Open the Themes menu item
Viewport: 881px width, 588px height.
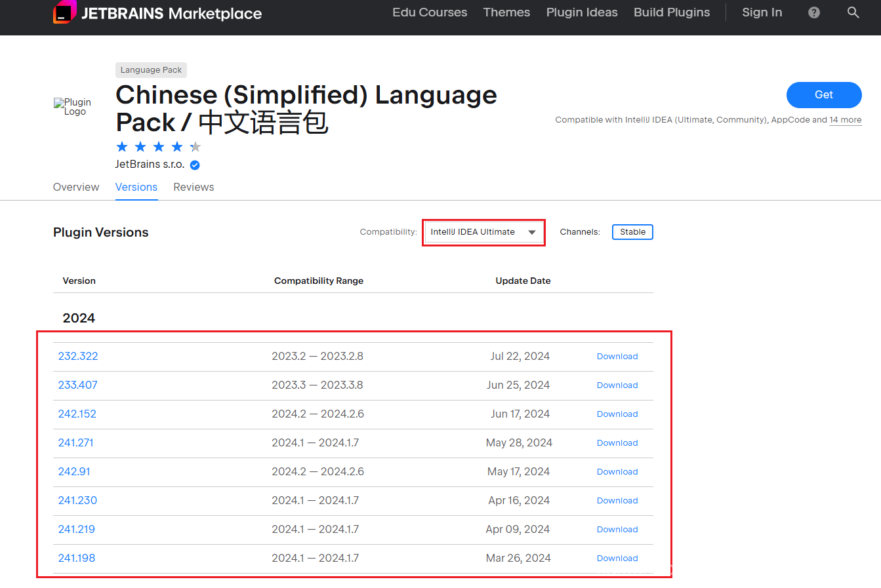506,12
